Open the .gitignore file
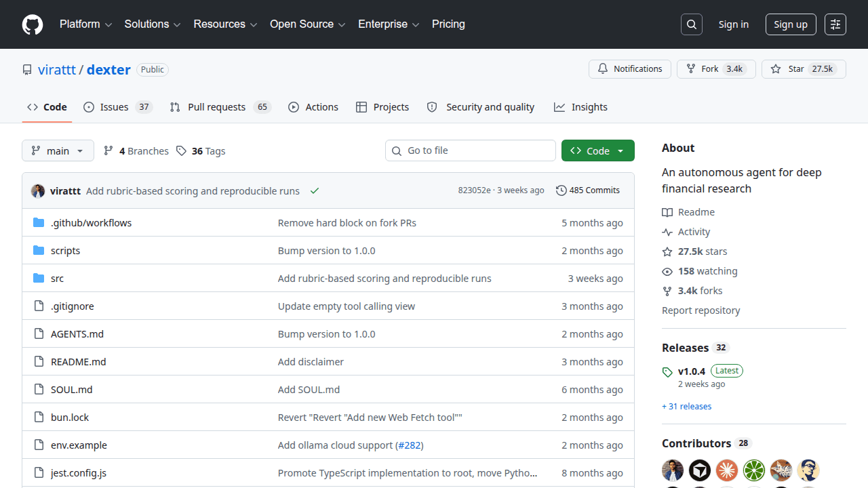This screenshot has width=868, height=488. 73,306
